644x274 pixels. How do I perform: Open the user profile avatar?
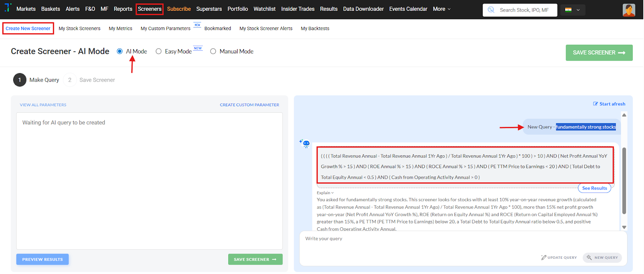click(628, 10)
